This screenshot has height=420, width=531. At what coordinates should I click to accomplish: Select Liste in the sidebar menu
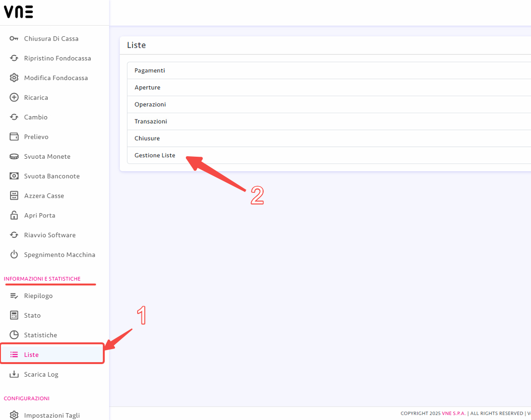tap(52, 354)
